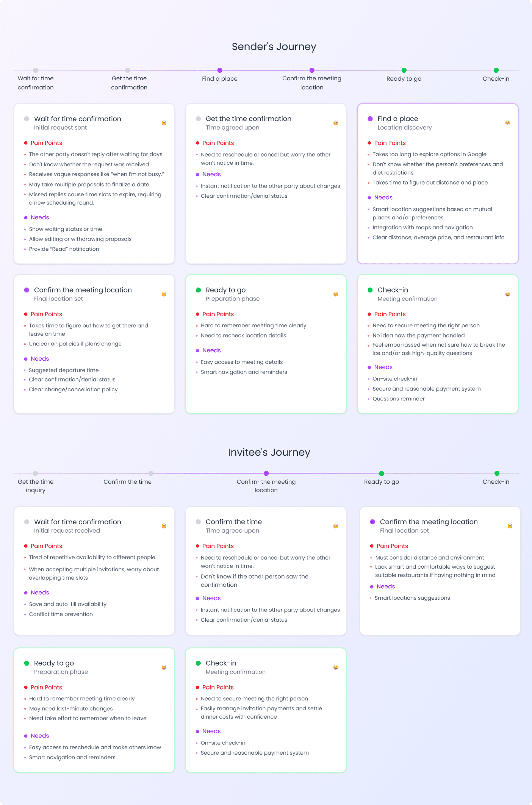Click "Integration with maps and navigation" need
Viewport: 532px width, 805px height.
[422, 227]
